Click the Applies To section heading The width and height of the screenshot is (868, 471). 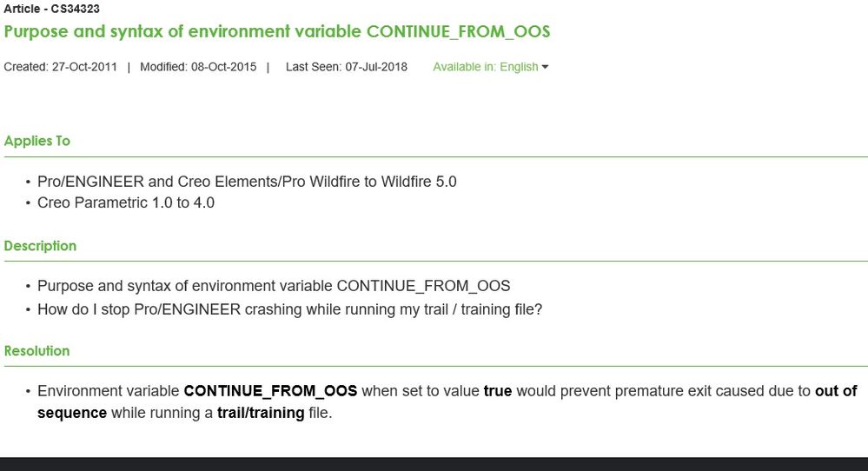point(37,141)
